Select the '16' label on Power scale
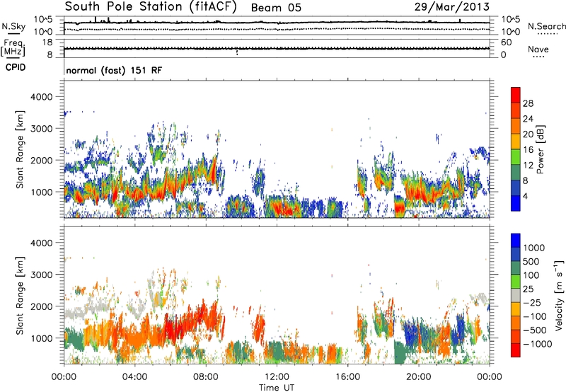The height and width of the screenshot is (392, 566). click(528, 150)
